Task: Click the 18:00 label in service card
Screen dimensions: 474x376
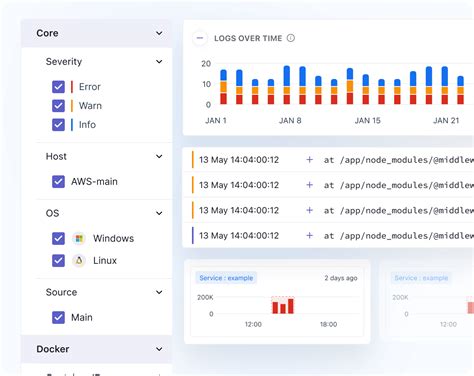Action: 328,324
